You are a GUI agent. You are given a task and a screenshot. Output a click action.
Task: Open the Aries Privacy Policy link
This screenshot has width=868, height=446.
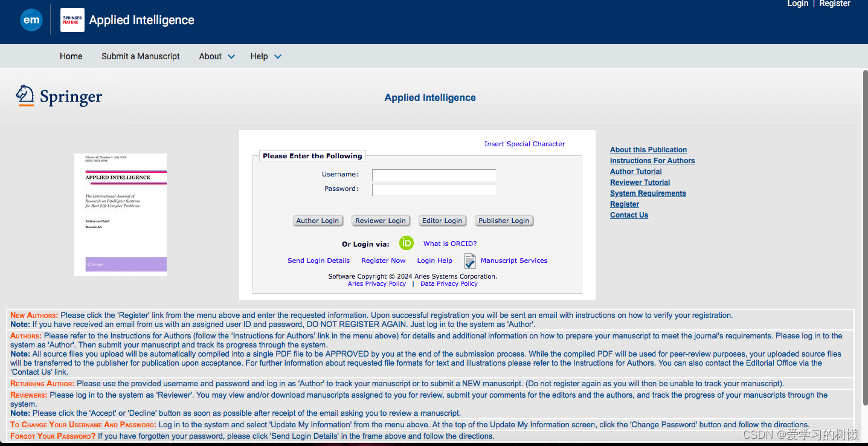click(x=377, y=283)
